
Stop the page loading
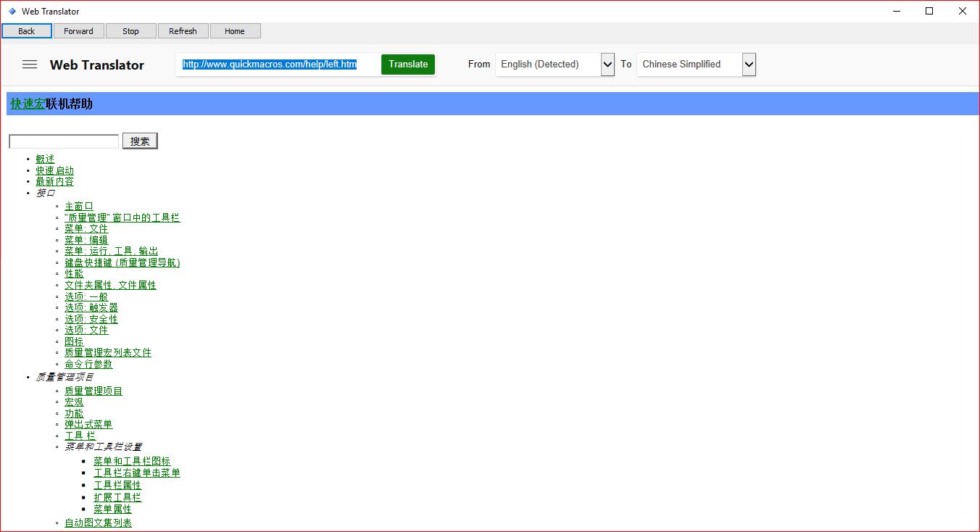click(x=130, y=31)
